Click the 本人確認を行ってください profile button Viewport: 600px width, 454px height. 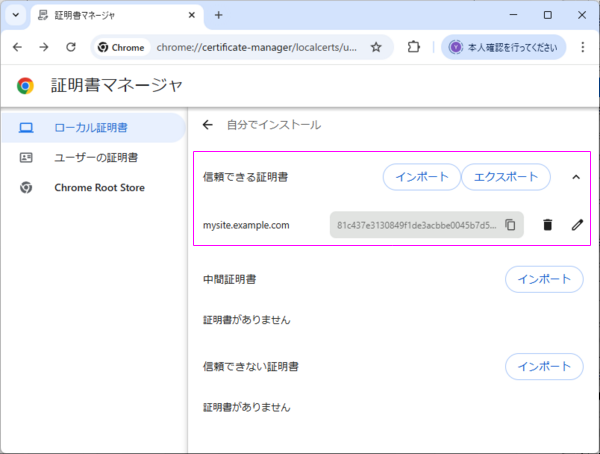pos(504,47)
